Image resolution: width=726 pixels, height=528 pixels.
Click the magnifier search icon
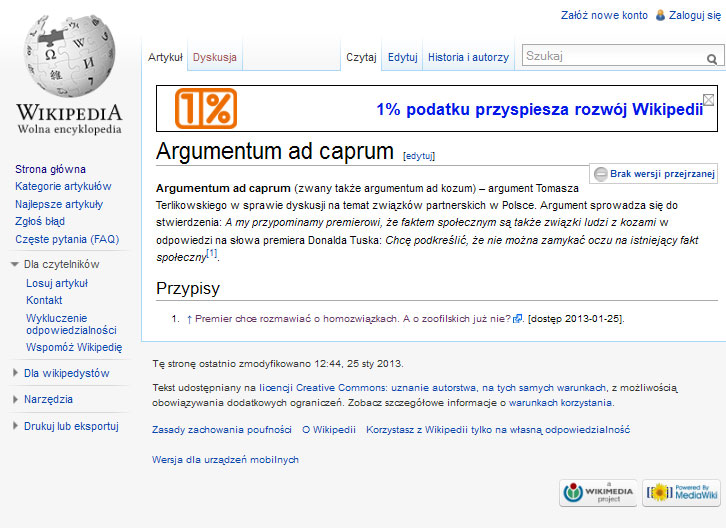click(x=711, y=59)
